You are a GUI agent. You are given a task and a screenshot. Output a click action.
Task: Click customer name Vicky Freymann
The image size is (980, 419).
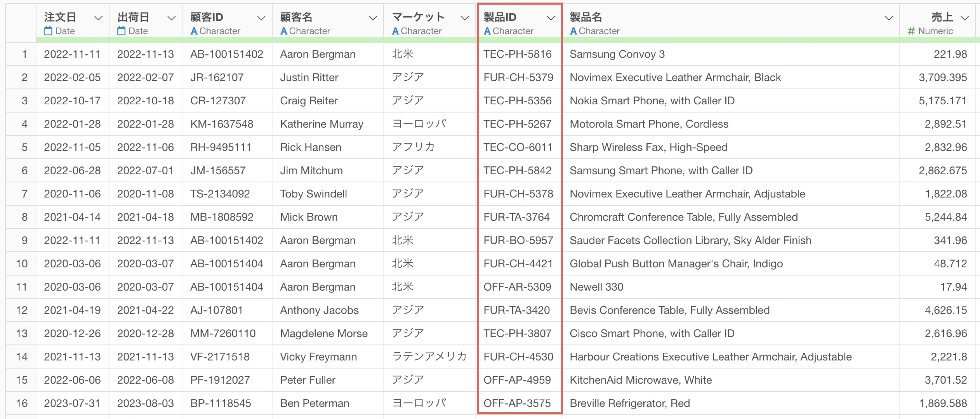pos(318,357)
